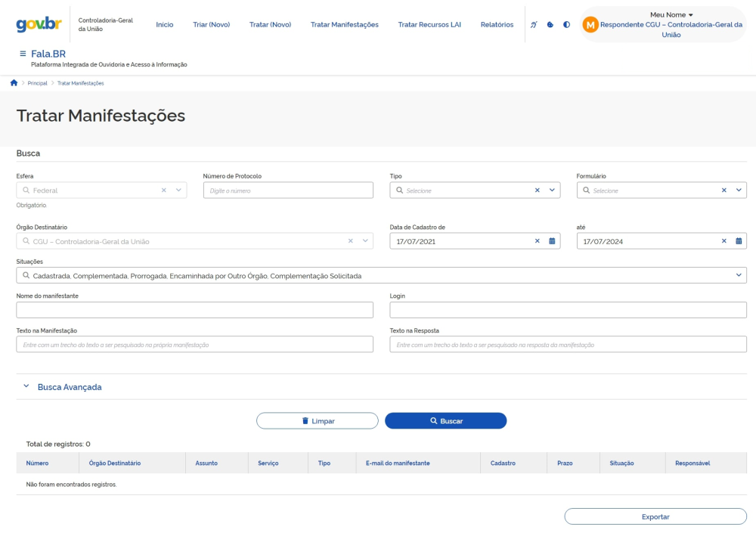Open the hamburger menu beside Fala.BR
756x536 pixels.
23,54
